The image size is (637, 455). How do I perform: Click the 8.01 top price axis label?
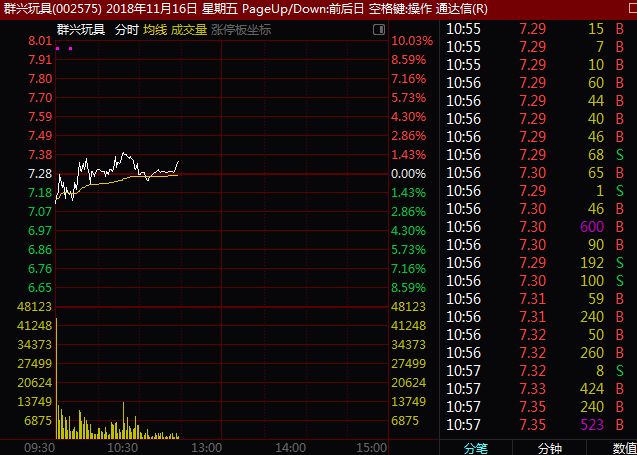point(40,41)
